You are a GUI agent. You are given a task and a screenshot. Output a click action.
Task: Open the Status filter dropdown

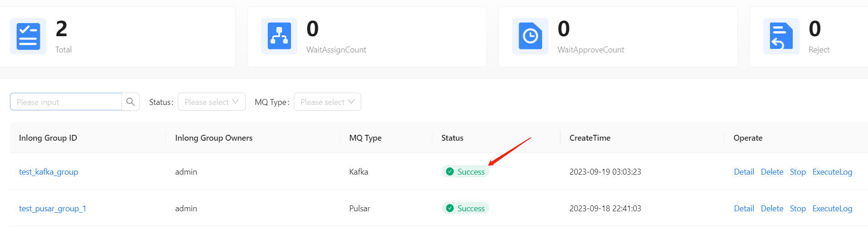pyautogui.click(x=211, y=102)
